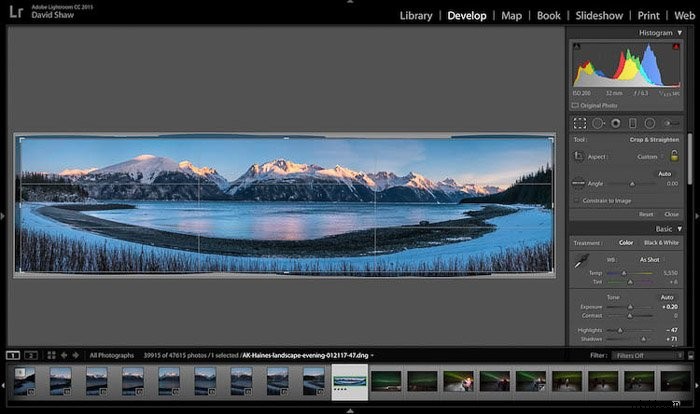Open the WB As Shot dropdown

(650, 259)
